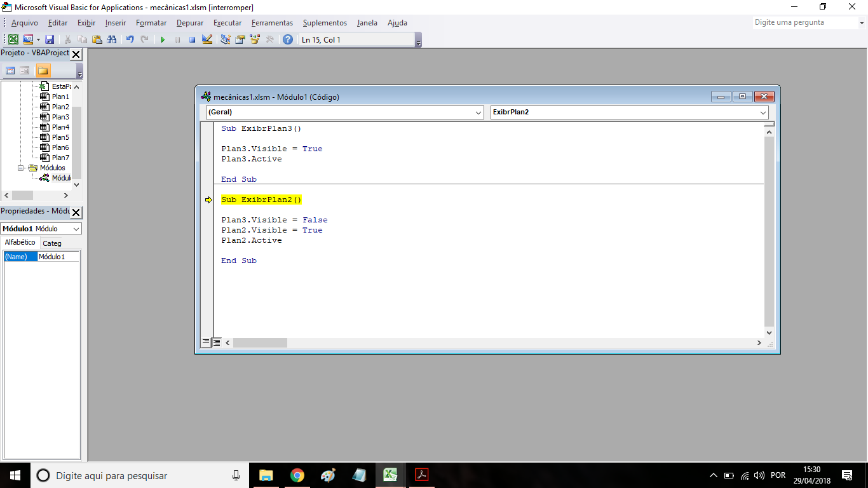Switch to Procedure View button in code window
Viewport: 868px width, 488px height.
tap(206, 342)
